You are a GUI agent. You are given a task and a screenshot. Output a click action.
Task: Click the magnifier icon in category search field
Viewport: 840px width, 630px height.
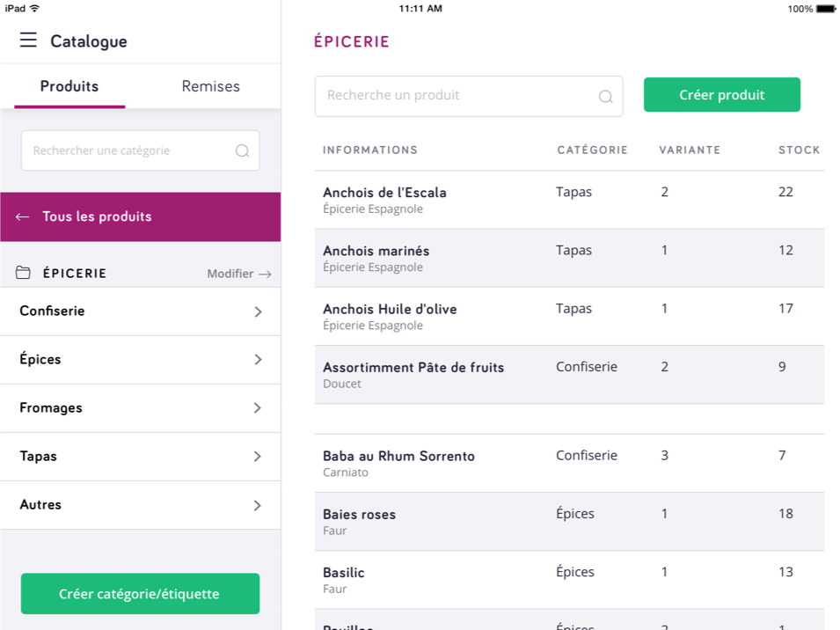coord(242,150)
